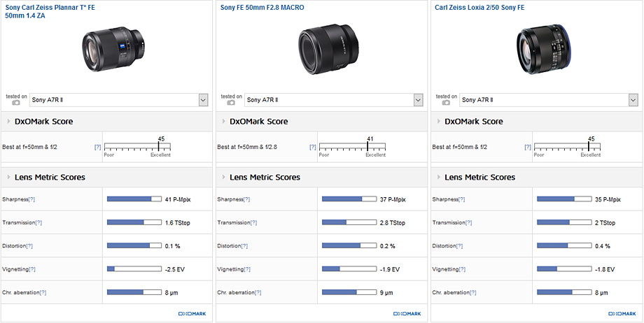Open Chr. aberration [?] help in the Loxia panel

coord(472,293)
